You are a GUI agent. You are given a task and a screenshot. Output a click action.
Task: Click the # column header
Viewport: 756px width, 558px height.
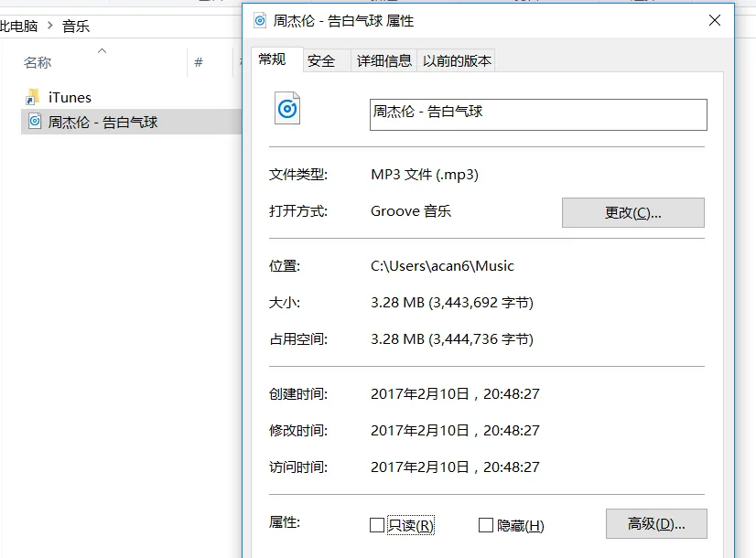pos(199,62)
